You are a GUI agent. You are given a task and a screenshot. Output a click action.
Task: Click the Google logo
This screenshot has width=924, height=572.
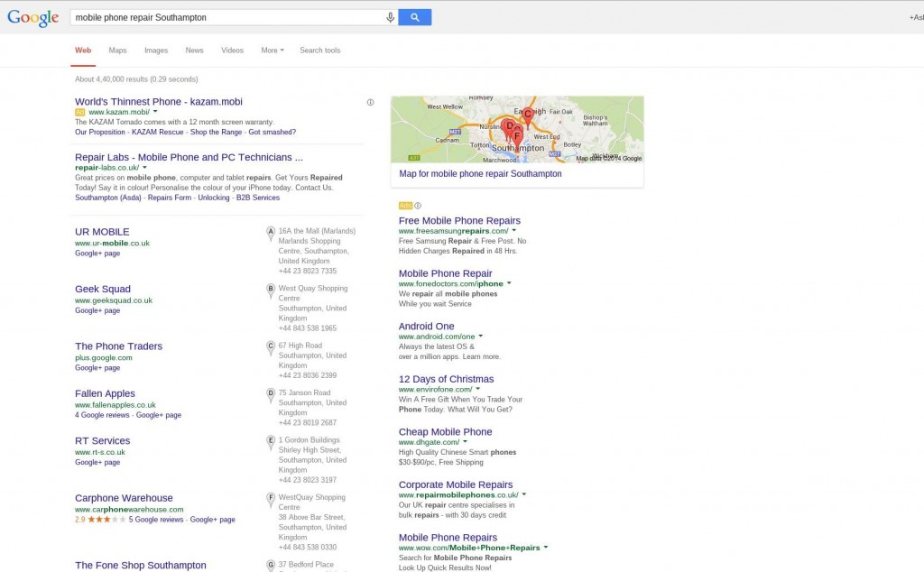coord(33,18)
